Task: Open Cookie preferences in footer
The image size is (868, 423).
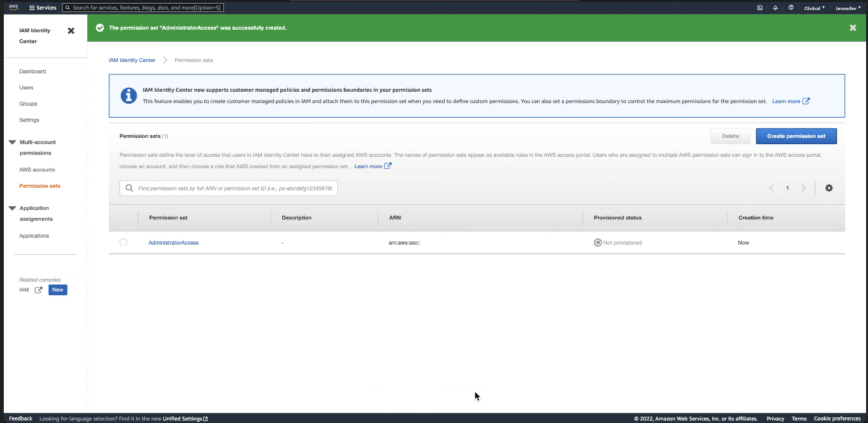Action: [x=837, y=419]
